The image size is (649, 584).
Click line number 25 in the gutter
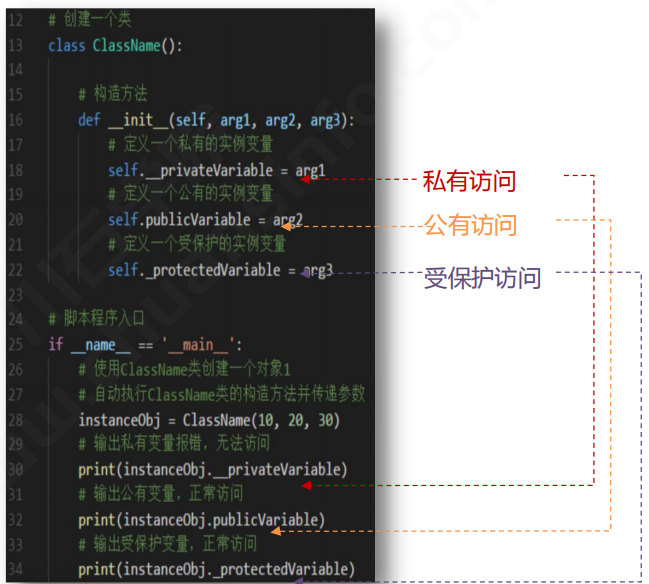tap(15, 344)
